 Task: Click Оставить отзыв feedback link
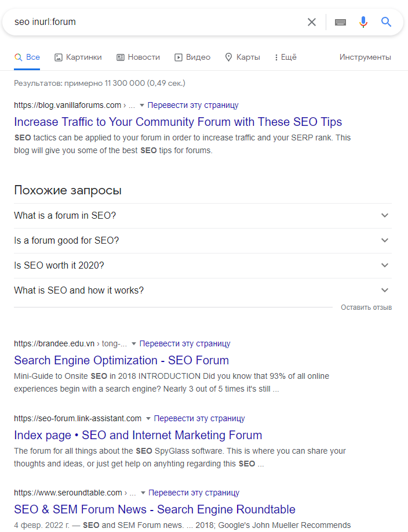pos(366,307)
